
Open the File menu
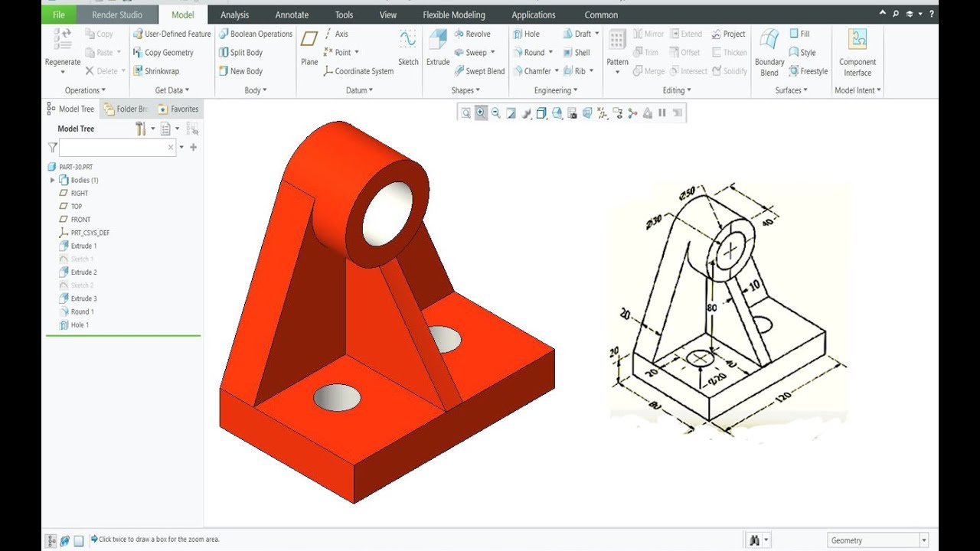(59, 15)
